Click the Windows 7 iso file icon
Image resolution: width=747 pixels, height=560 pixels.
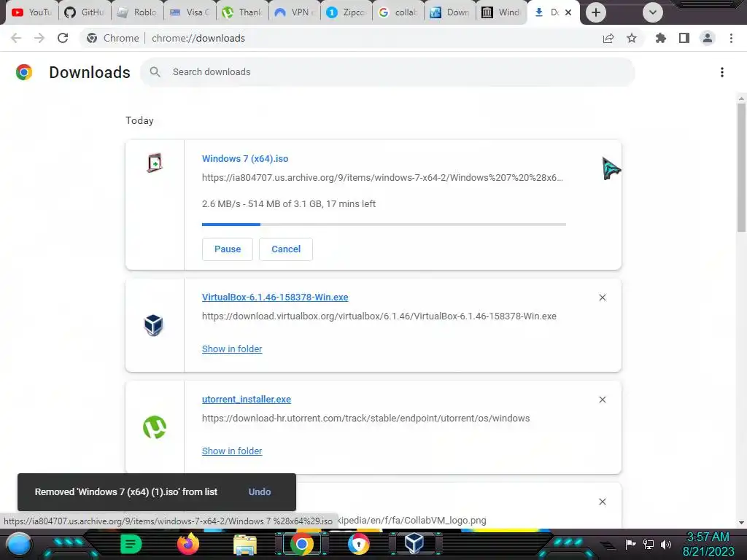(155, 163)
